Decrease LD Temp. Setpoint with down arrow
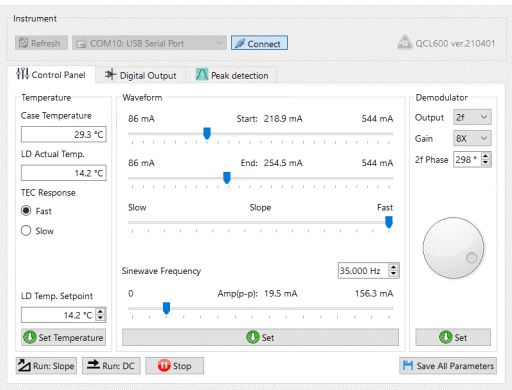 coord(101,318)
